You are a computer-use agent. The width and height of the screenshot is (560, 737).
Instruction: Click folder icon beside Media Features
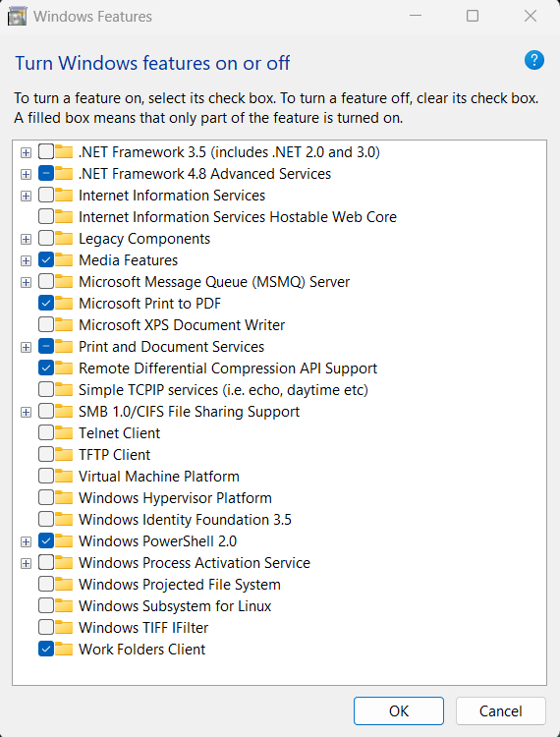pos(64,260)
